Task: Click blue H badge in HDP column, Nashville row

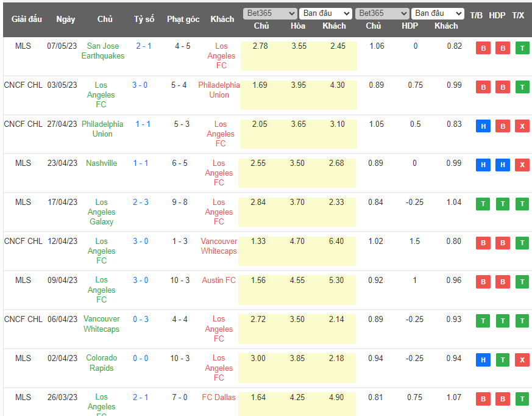Action: pos(502,165)
